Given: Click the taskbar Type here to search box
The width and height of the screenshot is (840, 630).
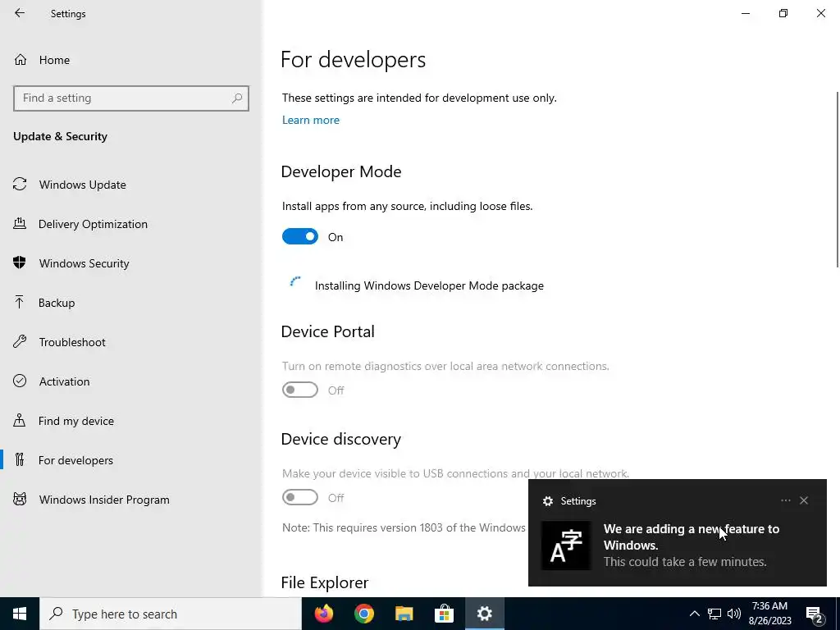Looking at the screenshot, I should click(x=171, y=614).
